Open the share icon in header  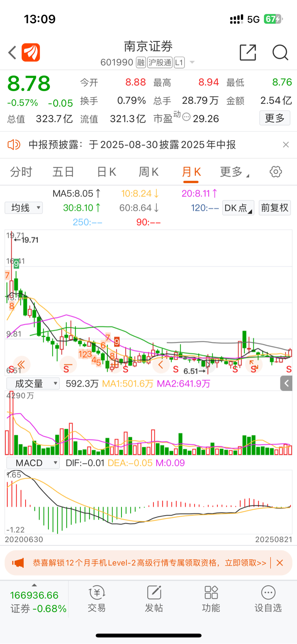pos(248,52)
